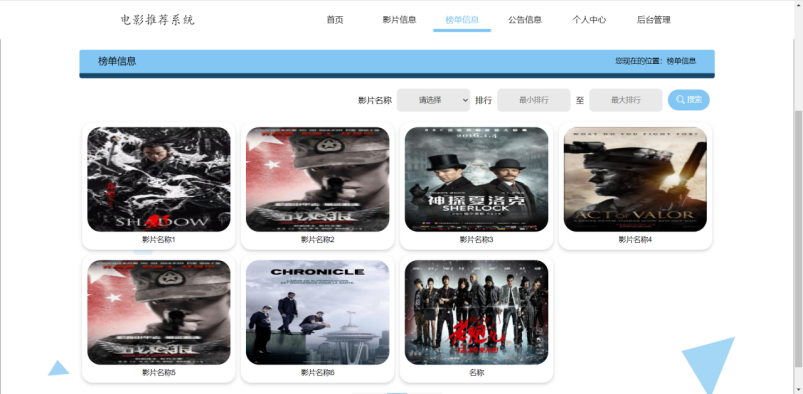Click the 影片名称5 label
This screenshot has width=803, height=394.
[159, 372]
